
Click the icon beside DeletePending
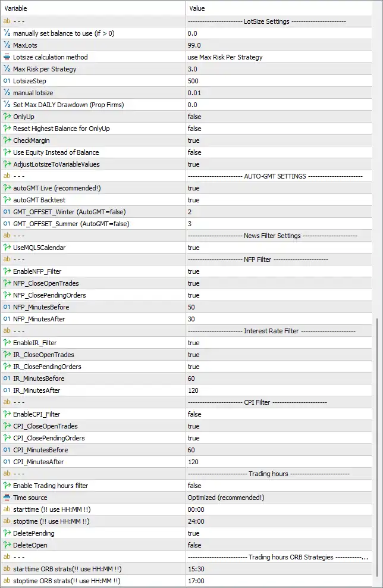coord(7,533)
